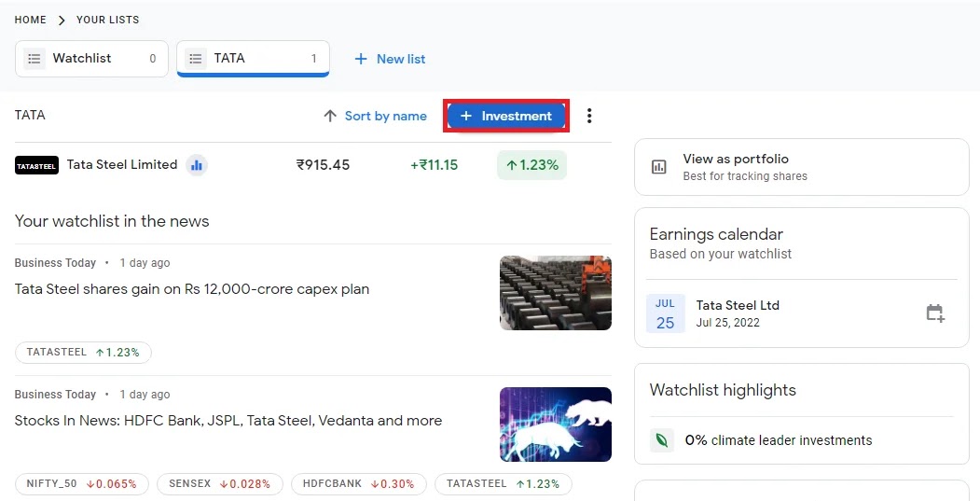Open YOUR LISTS breadcrumb
980x501 pixels.
click(107, 20)
